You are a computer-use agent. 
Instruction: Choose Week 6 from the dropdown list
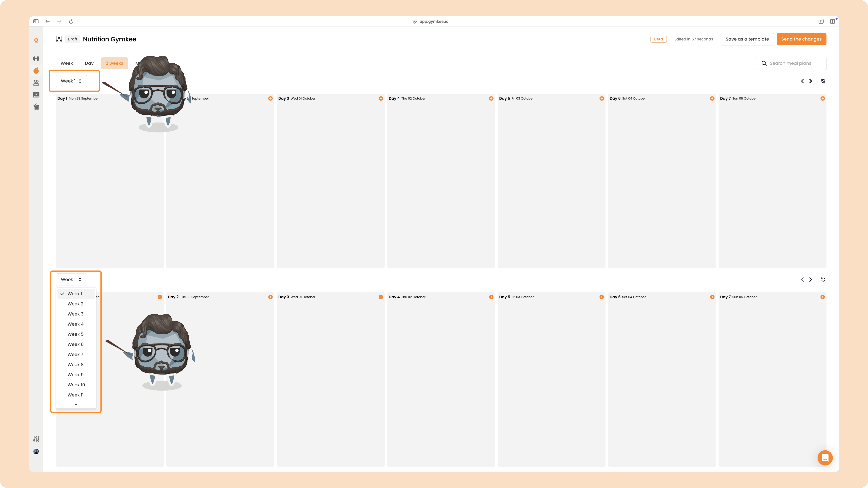tap(76, 344)
